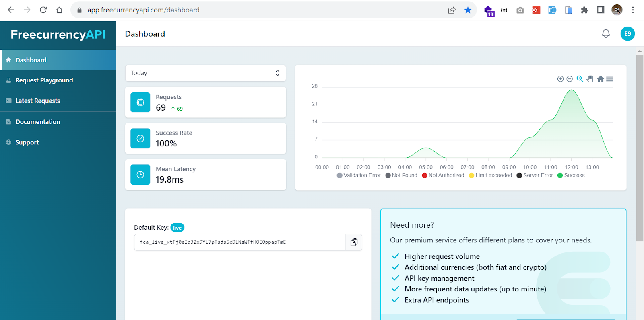Open the E9 user avatar menu
Viewport: 644px width, 320px height.
[627, 34]
